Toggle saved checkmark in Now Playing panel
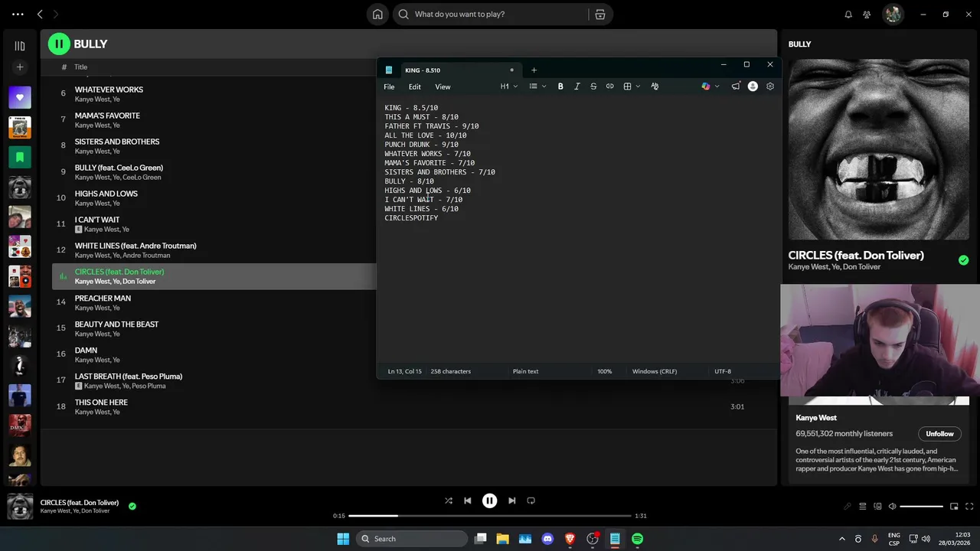980x551 pixels. 963,260
